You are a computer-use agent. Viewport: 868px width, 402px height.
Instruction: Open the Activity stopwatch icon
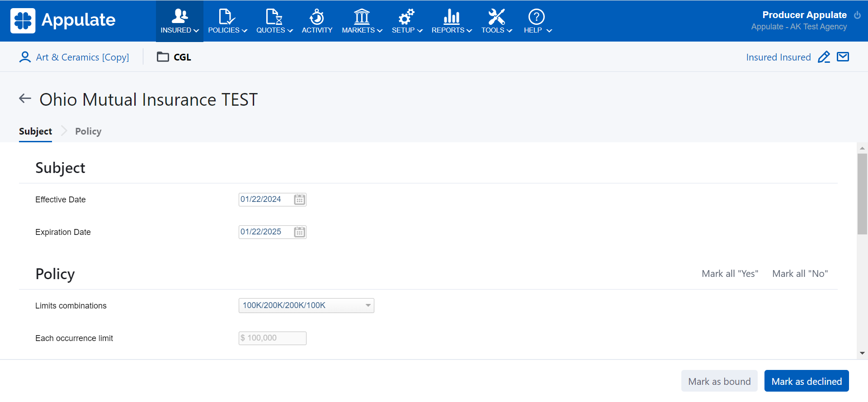[x=316, y=17]
